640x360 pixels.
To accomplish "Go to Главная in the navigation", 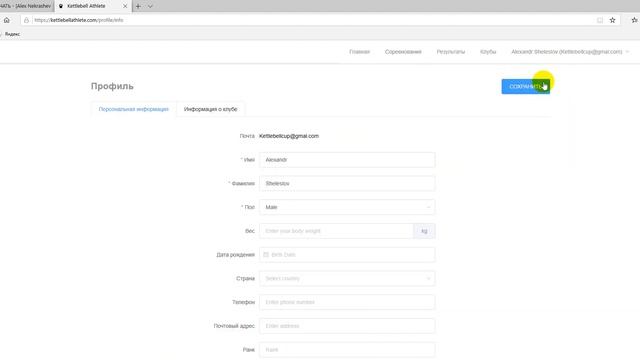I will (x=360, y=52).
